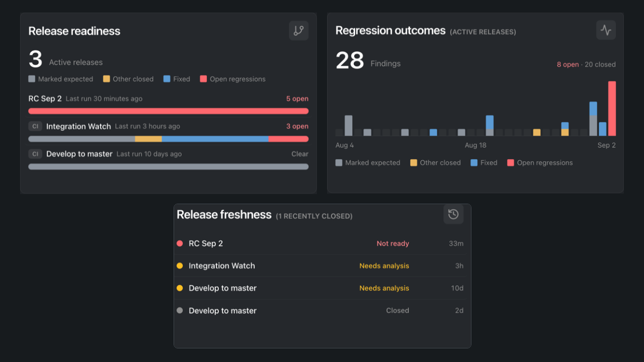This screenshot has height=362, width=644.
Task: Click the yellow status dot for Integration Watch
Action: 180,265
